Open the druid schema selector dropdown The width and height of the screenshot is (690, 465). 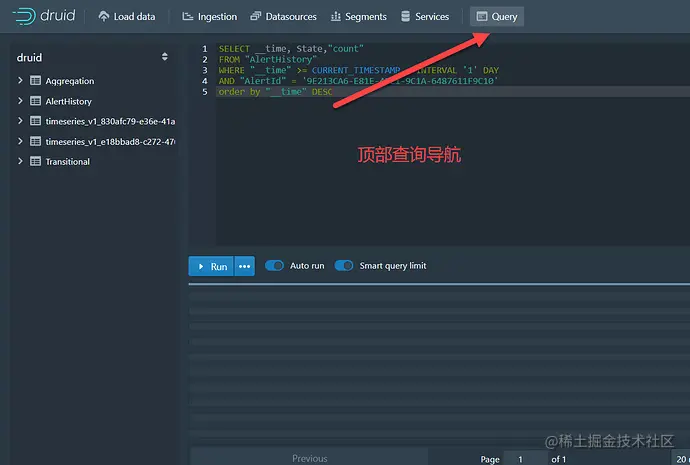pyautogui.click(x=165, y=57)
